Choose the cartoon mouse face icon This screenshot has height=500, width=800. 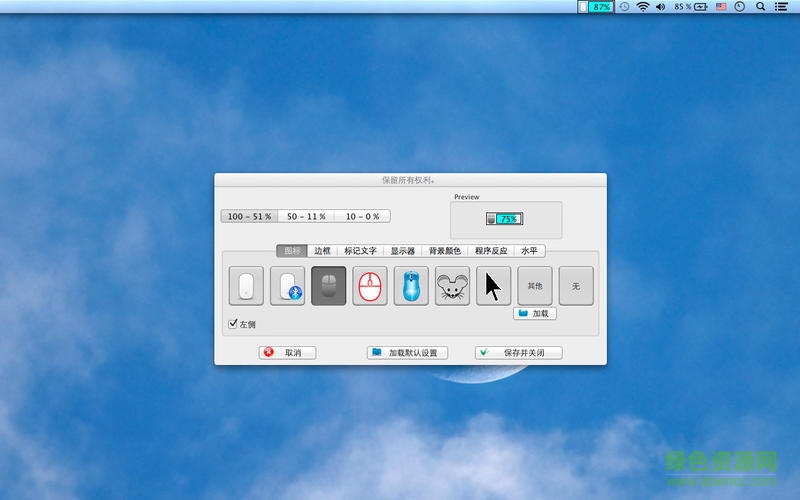452,286
